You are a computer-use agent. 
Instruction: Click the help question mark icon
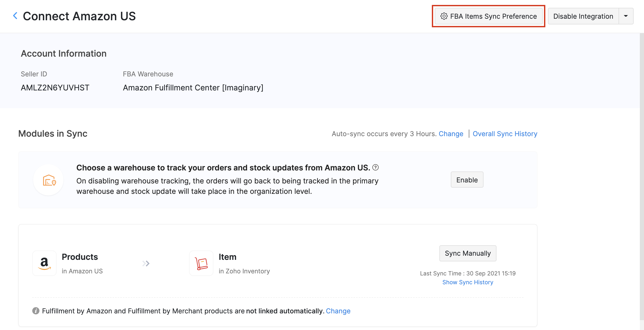[x=375, y=168]
